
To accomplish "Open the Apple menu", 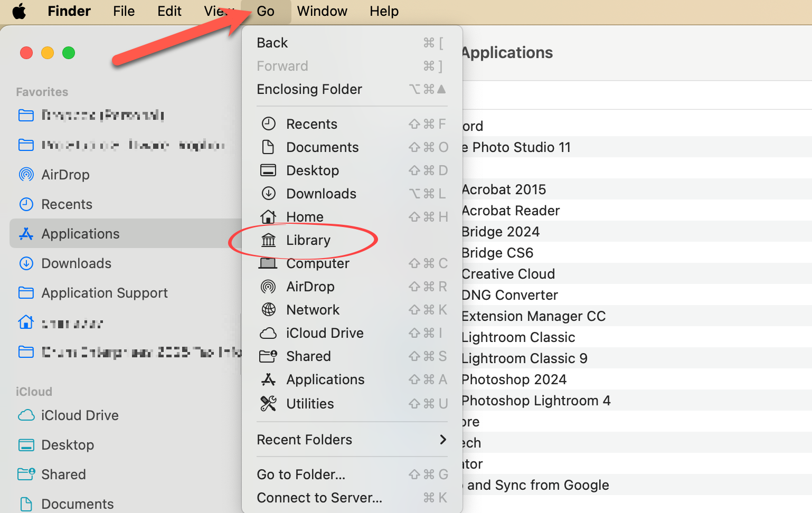I will [19, 11].
